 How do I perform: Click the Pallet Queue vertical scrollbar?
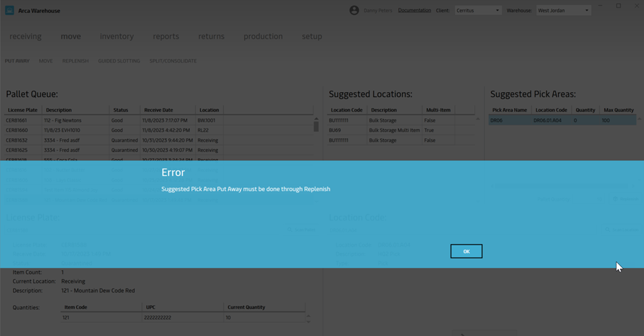(316, 125)
